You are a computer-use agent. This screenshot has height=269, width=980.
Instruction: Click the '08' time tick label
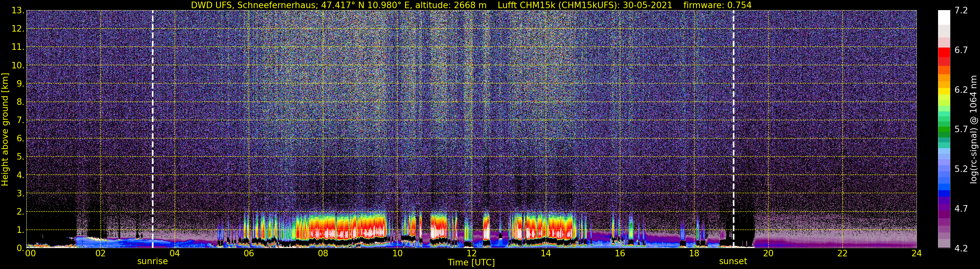[x=323, y=253]
